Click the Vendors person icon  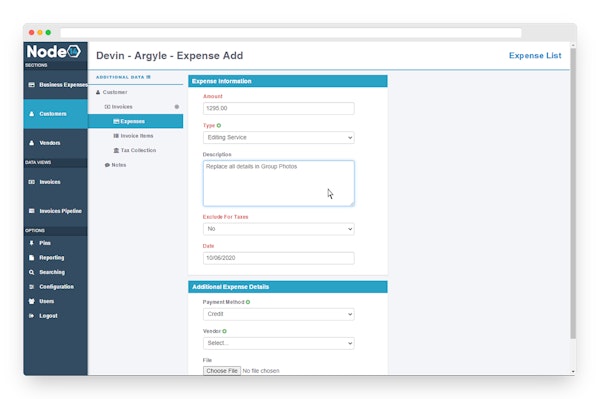(32, 143)
